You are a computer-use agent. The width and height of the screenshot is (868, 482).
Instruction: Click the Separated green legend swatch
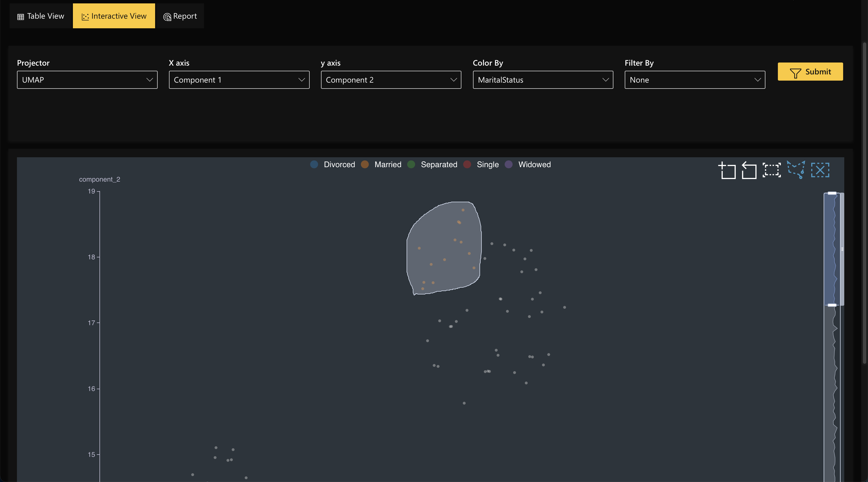pos(411,165)
